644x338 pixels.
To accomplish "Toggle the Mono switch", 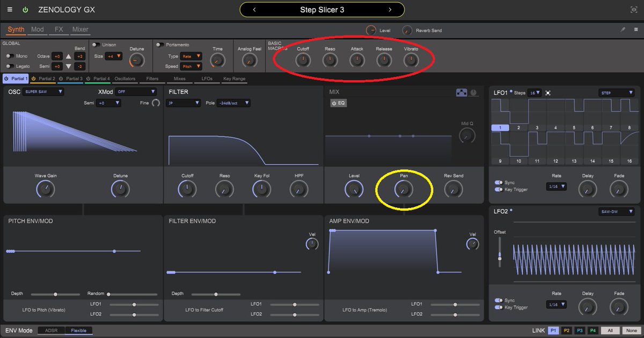I will point(10,56).
